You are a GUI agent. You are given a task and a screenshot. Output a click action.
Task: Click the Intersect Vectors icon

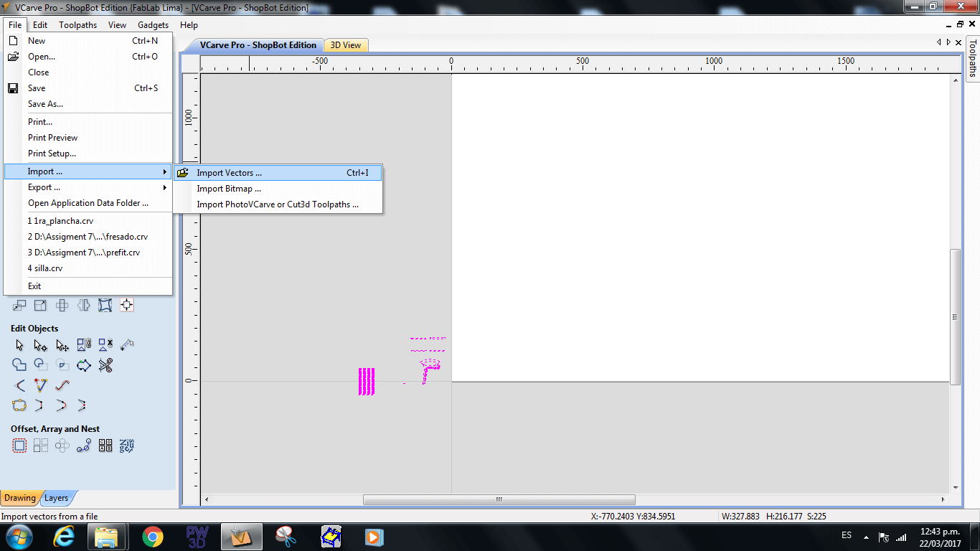[62, 365]
